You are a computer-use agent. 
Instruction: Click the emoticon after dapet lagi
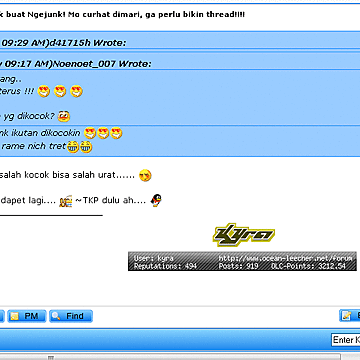66,202
